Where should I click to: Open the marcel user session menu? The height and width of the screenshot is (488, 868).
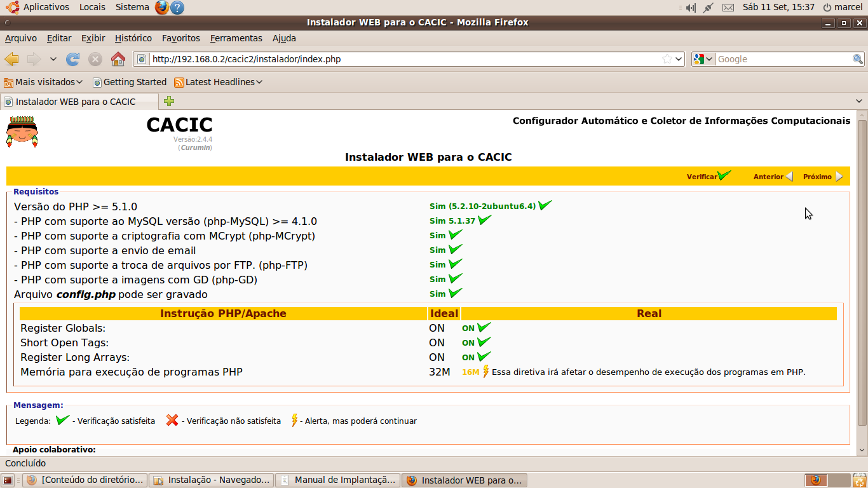coord(843,7)
